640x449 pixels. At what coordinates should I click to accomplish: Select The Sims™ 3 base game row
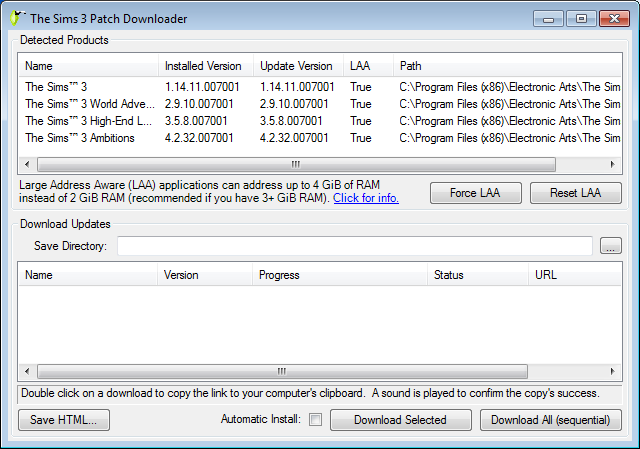pos(320,87)
